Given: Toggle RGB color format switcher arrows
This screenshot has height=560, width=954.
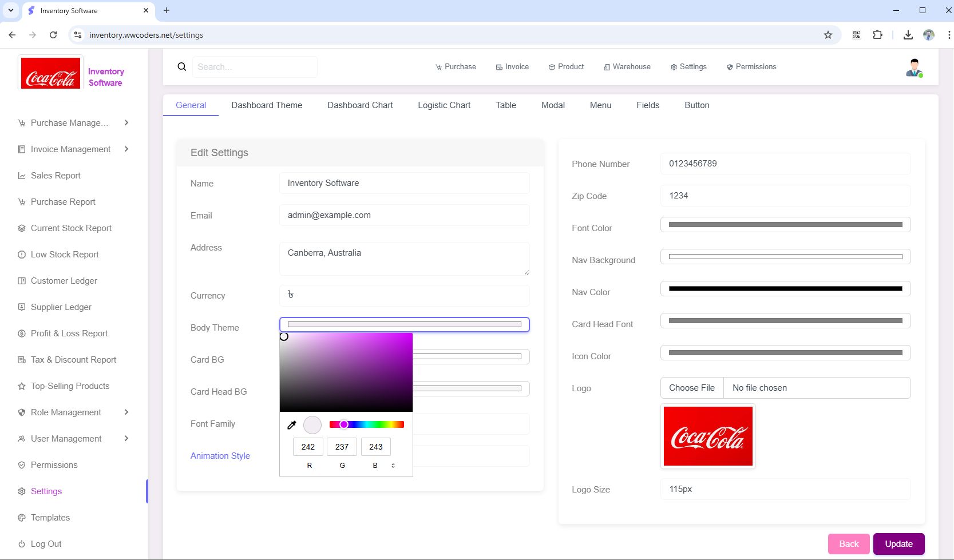Looking at the screenshot, I should (x=393, y=466).
